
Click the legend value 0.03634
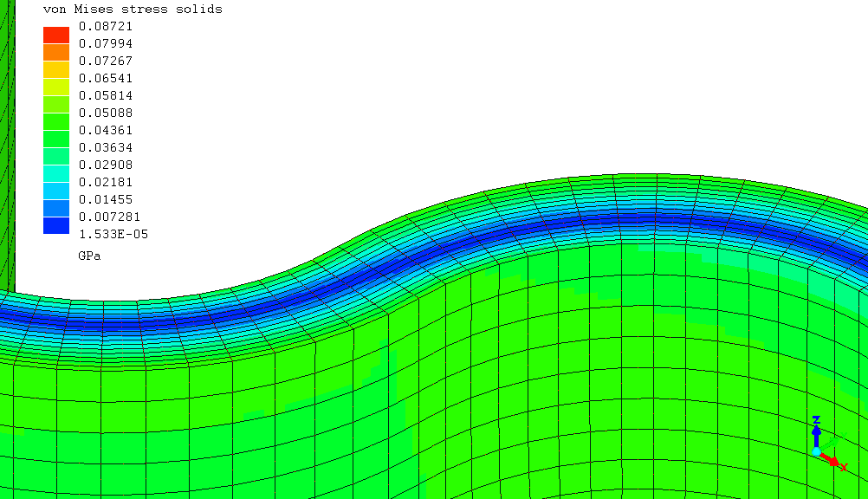tap(106, 148)
